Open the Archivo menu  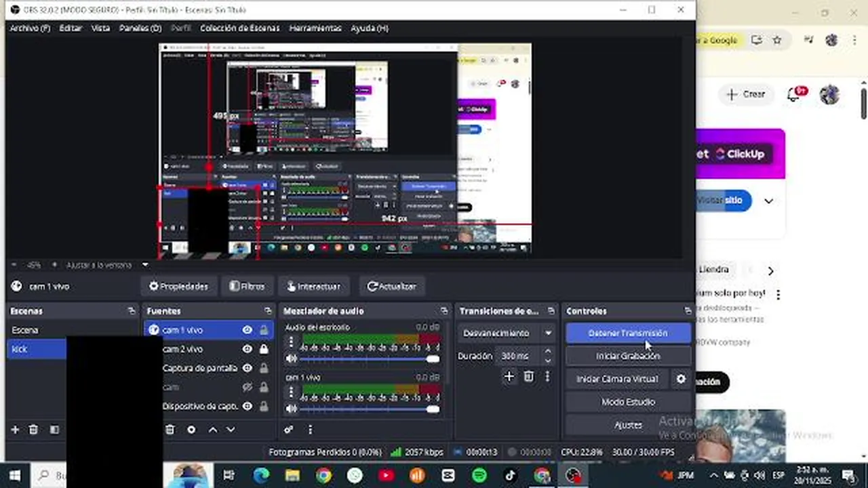pyautogui.click(x=30, y=28)
